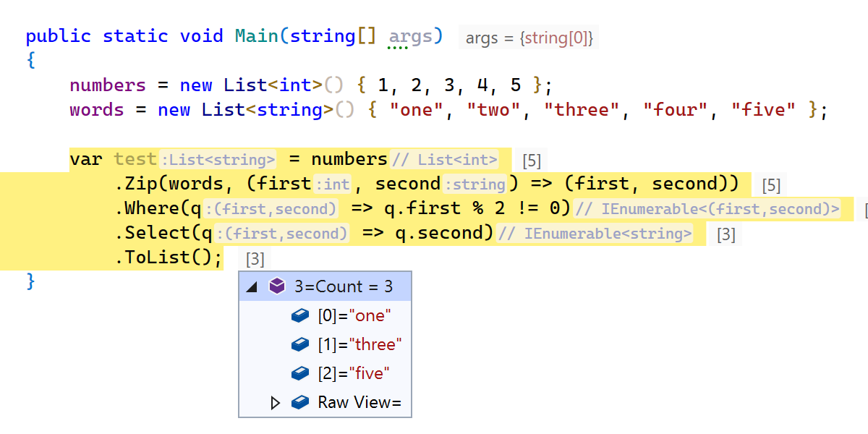Expand the Raw View node arrow
This screenshot has width=868, height=434.
click(x=275, y=403)
